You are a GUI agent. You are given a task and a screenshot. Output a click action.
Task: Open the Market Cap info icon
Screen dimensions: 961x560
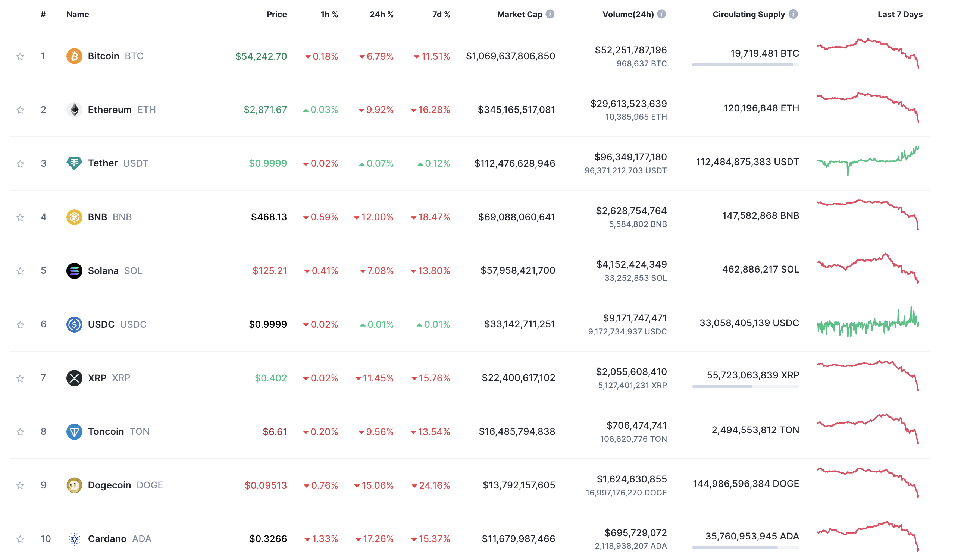coord(550,14)
